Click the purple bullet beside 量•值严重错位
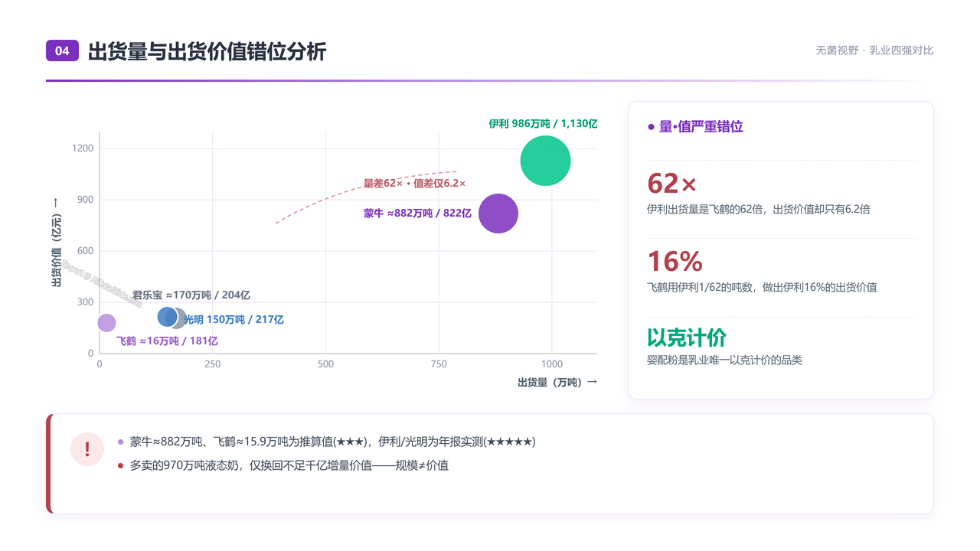Screen dimensions: 980x551 (x=652, y=127)
